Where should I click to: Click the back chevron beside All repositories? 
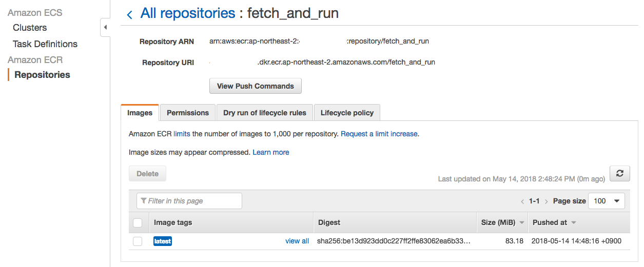[130, 15]
